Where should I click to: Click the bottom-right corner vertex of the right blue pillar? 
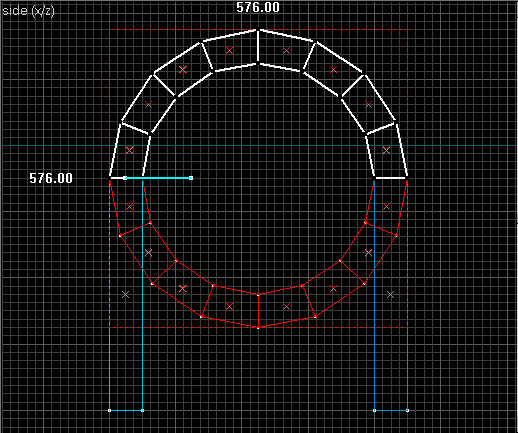point(407,410)
